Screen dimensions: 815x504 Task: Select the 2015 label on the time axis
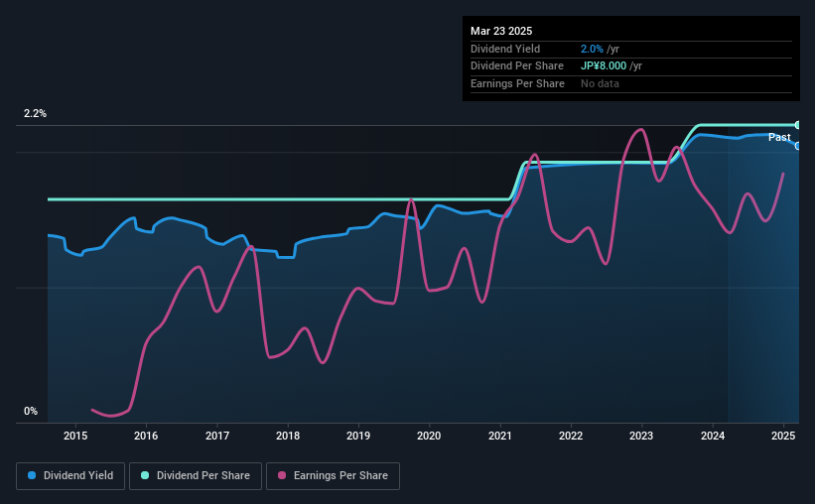(75, 436)
